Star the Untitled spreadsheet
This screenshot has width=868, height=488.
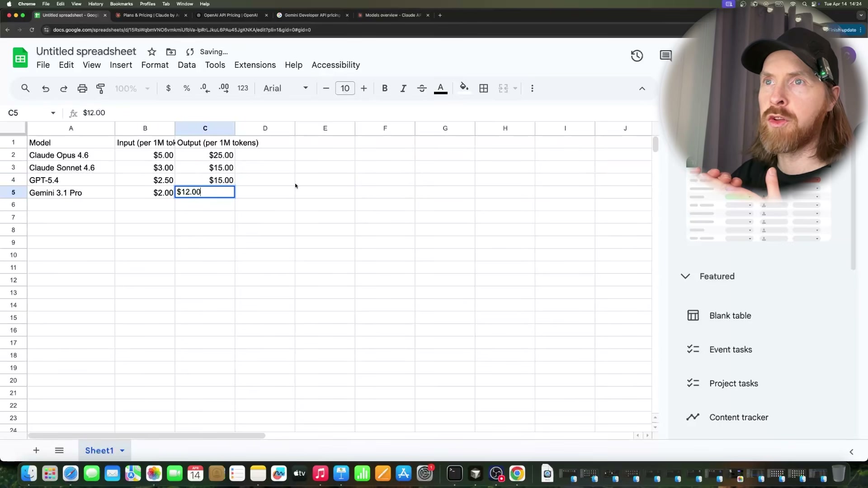click(152, 52)
